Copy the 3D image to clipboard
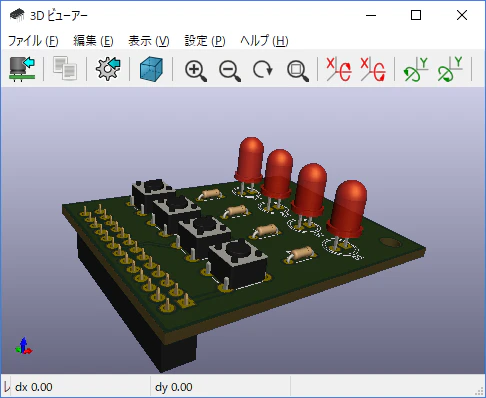 point(65,69)
